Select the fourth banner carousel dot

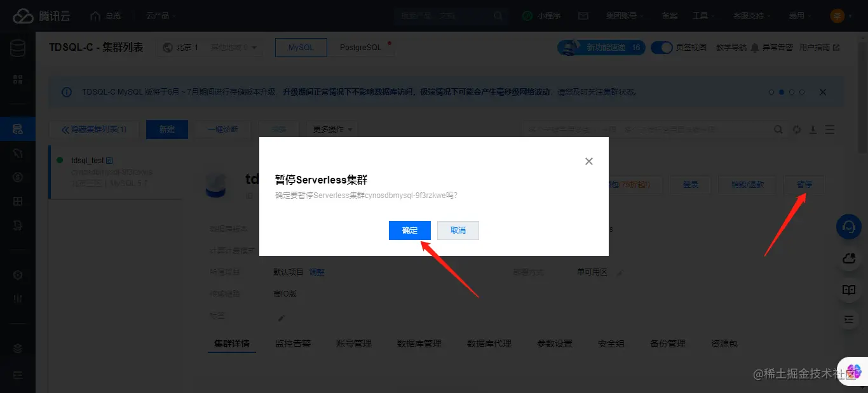click(x=802, y=92)
